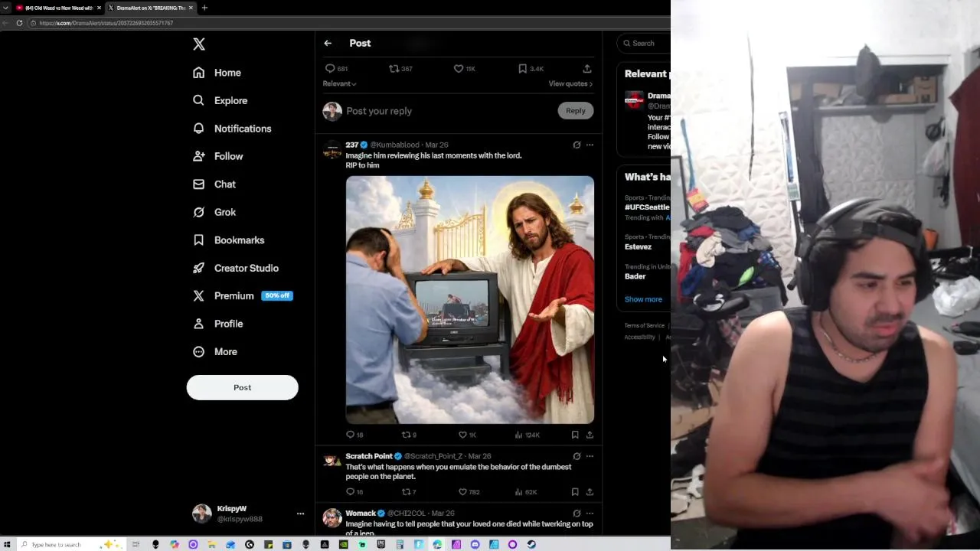Click the X Search box
The image size is (980, 551).
645,44
